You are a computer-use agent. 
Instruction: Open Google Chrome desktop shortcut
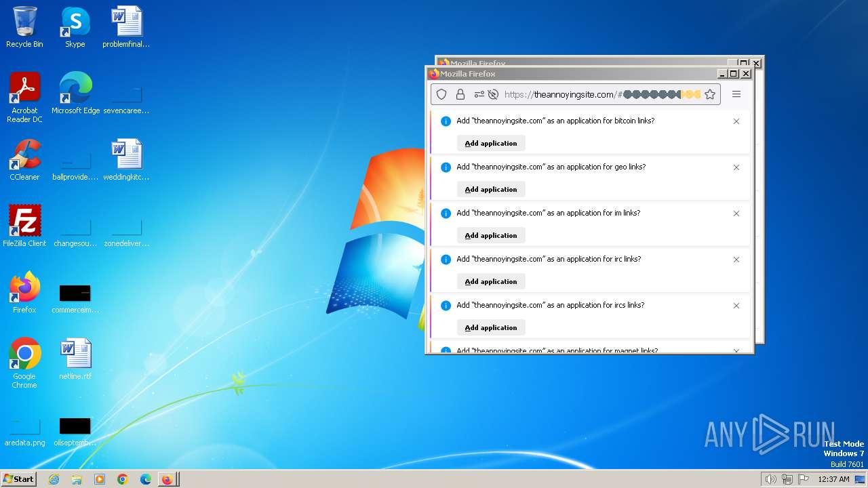pos(24,363)
